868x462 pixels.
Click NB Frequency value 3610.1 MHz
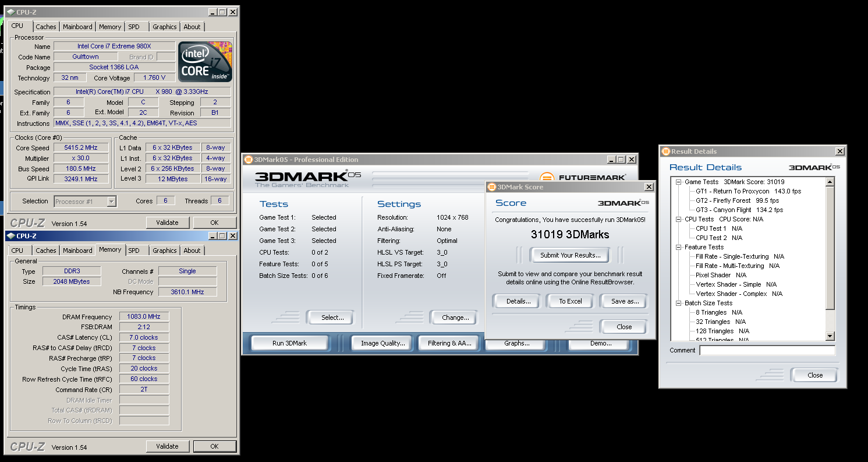point(187,292)
